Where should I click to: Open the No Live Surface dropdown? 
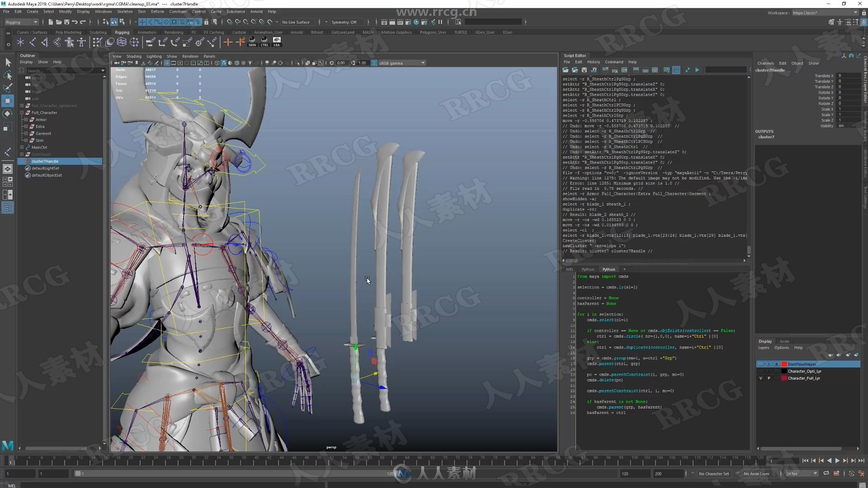pyautogui.click(x=298, y=22)
